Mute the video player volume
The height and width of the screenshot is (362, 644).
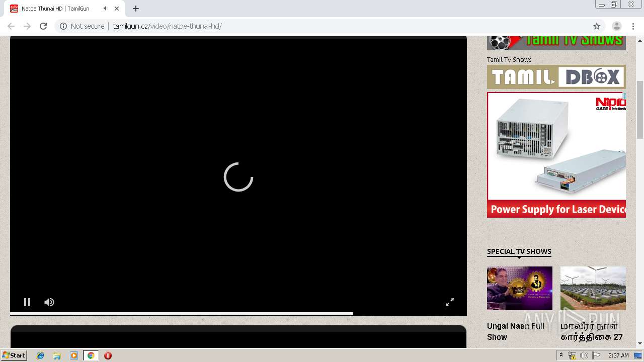[49, 302]
